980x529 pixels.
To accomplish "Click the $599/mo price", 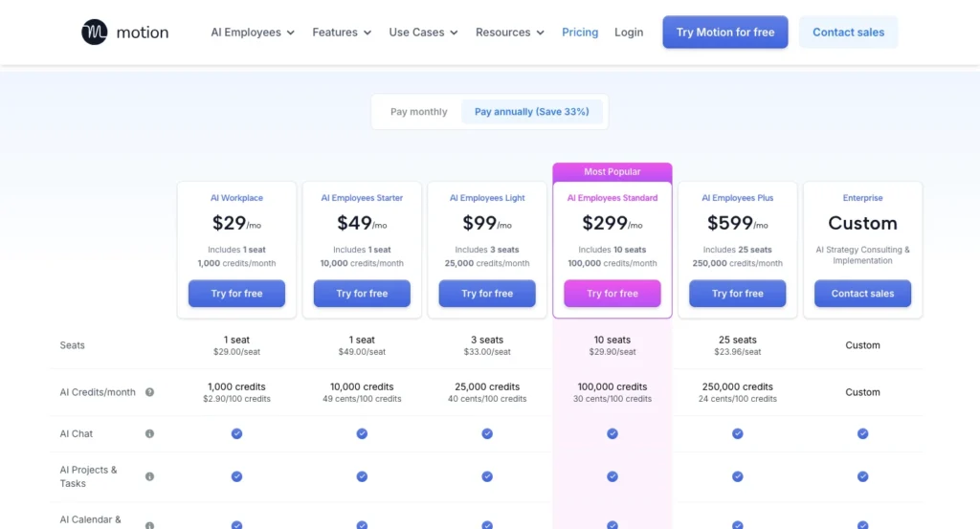I will coord(738,223).
